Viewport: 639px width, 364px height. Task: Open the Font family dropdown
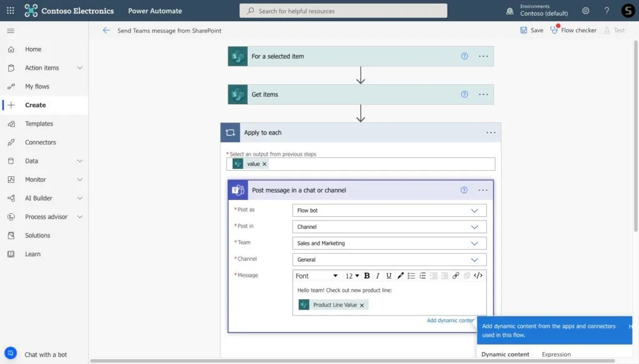tap(316, 275)
